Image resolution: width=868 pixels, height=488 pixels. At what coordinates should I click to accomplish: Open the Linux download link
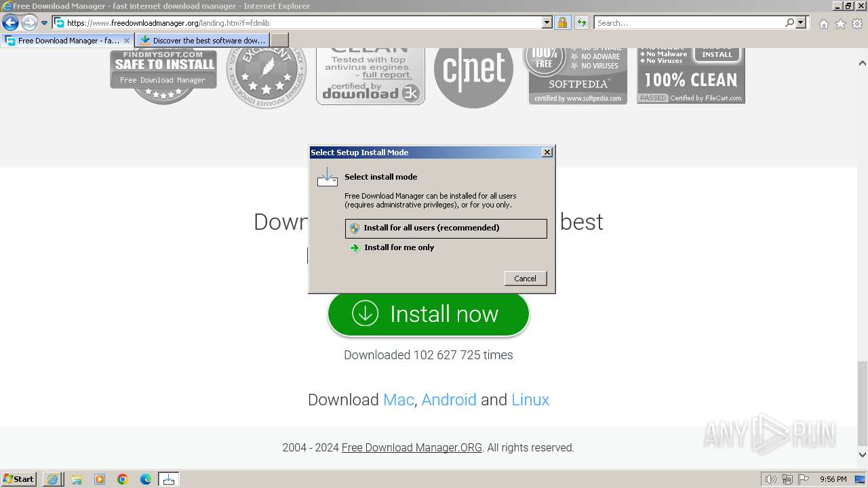coord(530,400)
